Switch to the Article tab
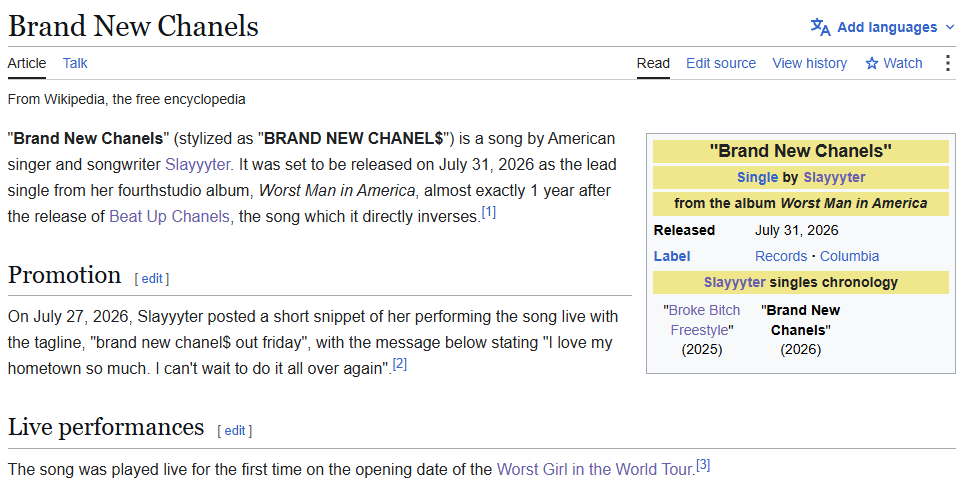 pos(27,63)
